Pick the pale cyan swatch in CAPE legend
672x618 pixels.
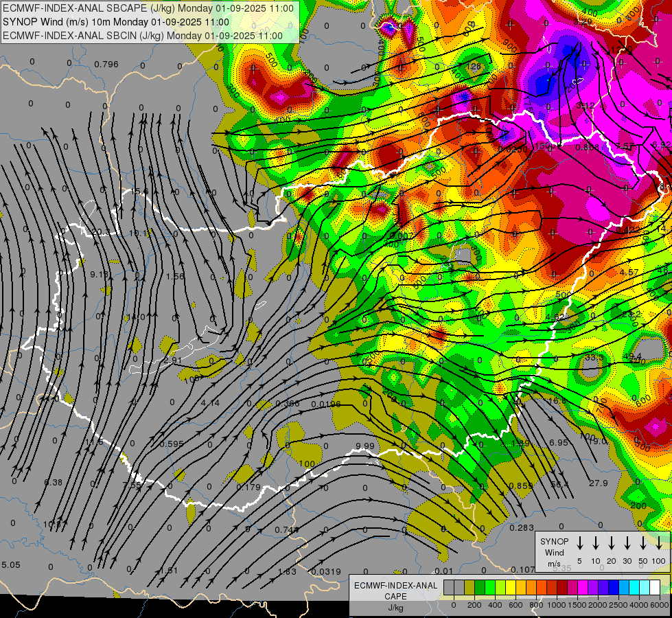pos(644,588)
